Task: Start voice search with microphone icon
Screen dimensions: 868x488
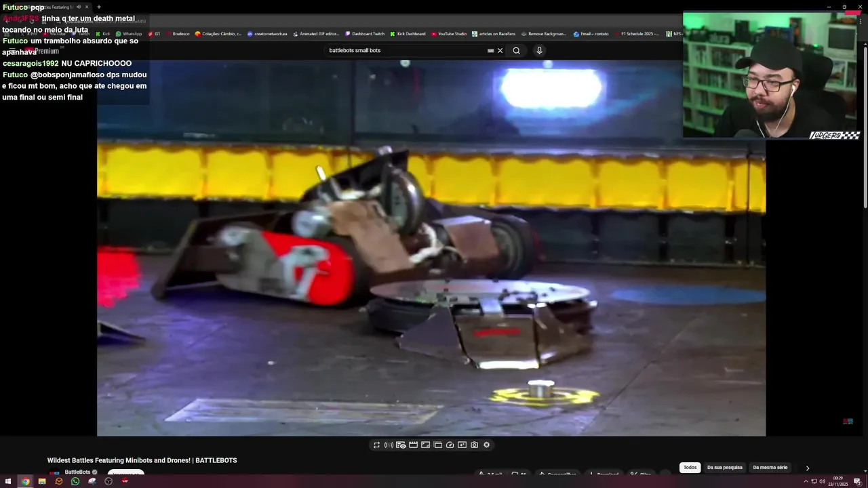Action: 539,50
